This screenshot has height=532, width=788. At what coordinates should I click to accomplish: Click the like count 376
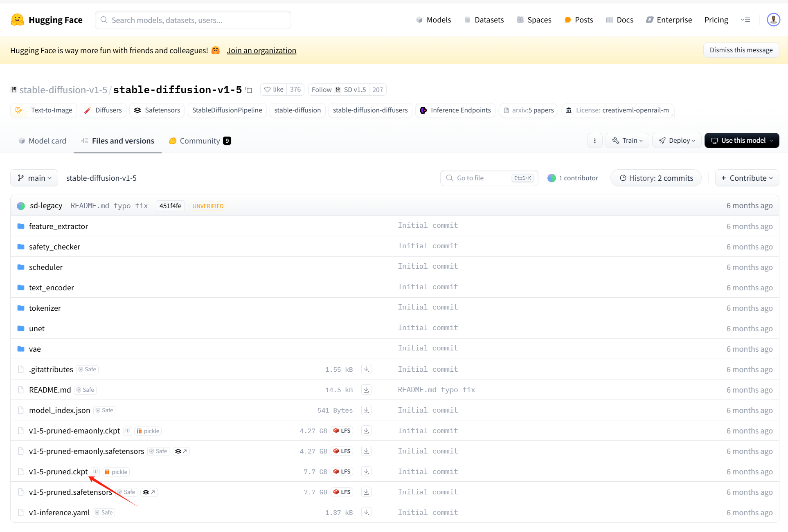tap(295, 90)
